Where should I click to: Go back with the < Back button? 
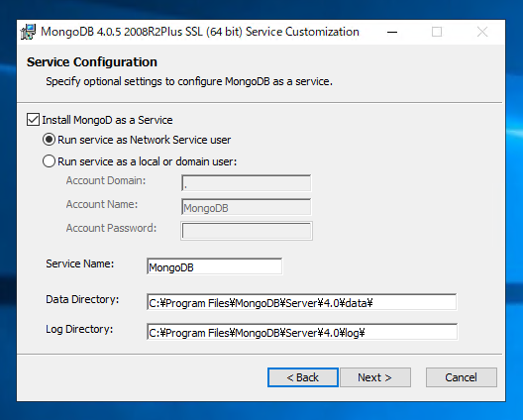(303, 377)
